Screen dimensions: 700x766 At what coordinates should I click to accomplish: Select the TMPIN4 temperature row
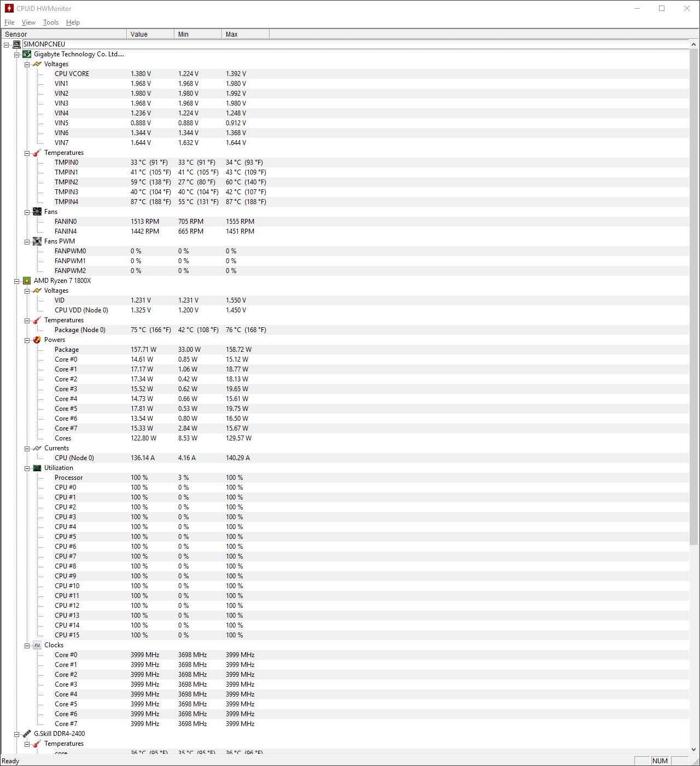tap(345, 202)
